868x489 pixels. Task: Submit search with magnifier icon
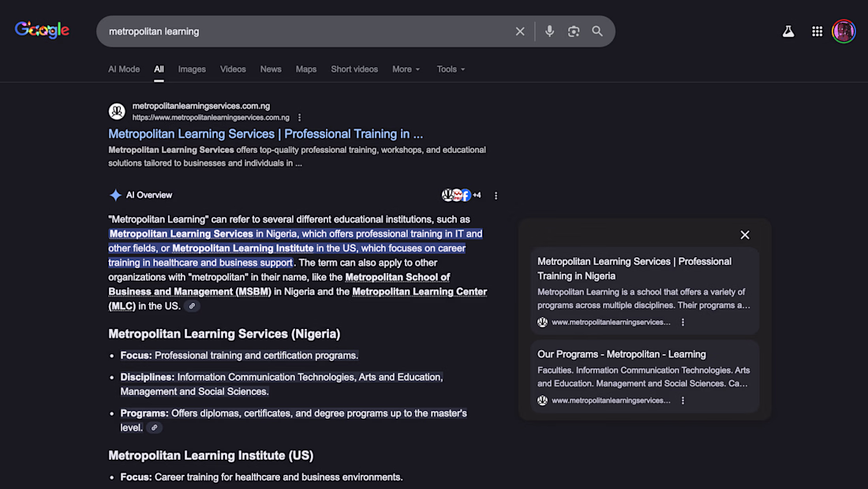tap(597, 32)
